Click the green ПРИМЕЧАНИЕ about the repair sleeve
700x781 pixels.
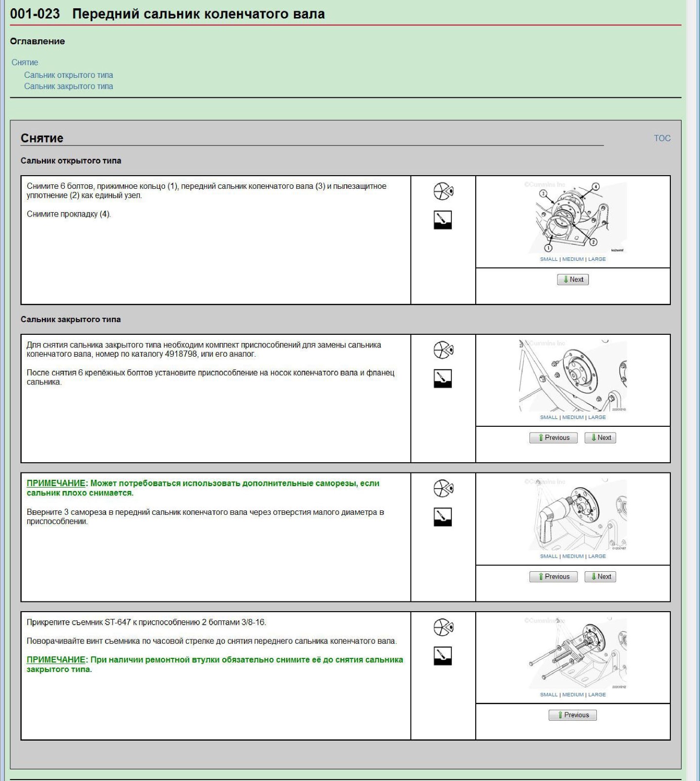[x=215, y=664]
